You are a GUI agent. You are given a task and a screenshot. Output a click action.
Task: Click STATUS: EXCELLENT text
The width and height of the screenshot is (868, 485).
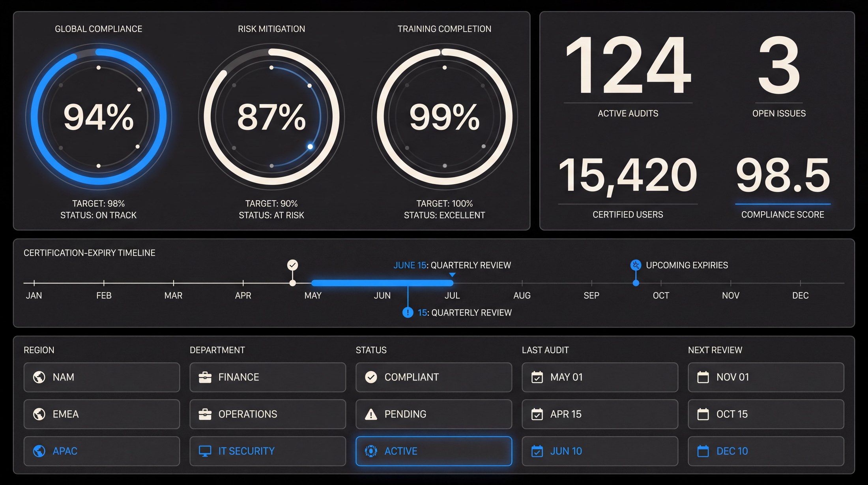pyautogui.click(x=445, y=215)
